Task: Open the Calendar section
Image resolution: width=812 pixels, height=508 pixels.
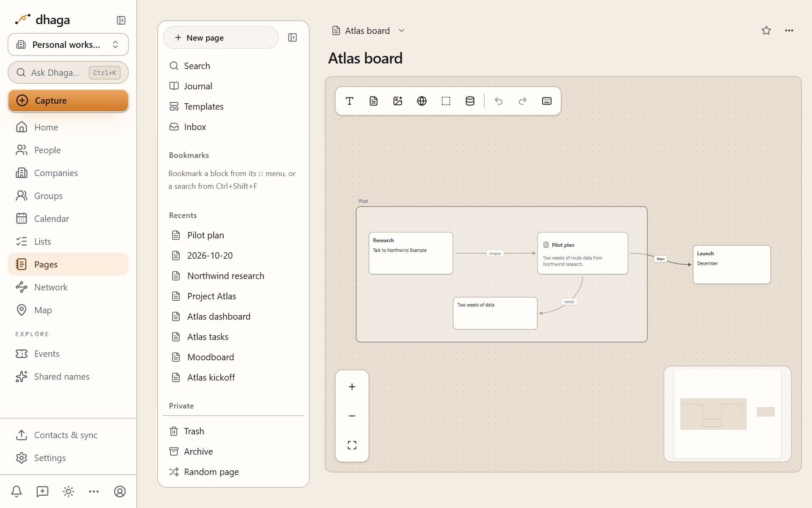Action: click(68, 218)
